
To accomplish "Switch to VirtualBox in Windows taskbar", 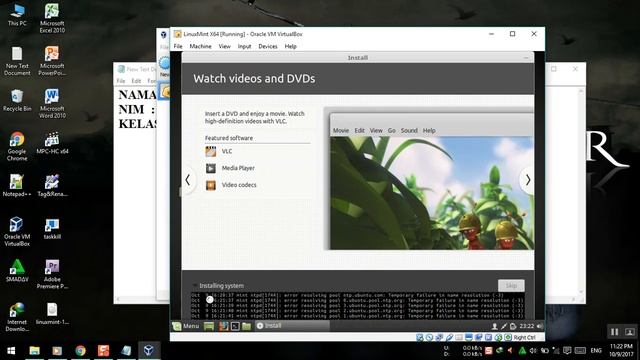I will [149, 351].
